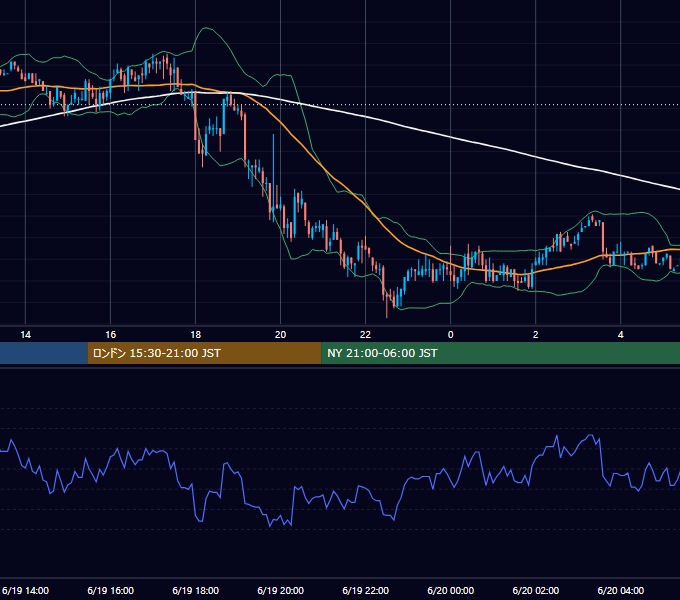Click the 18 hour axis label
The image size is (680, 600).
point(196,335)
